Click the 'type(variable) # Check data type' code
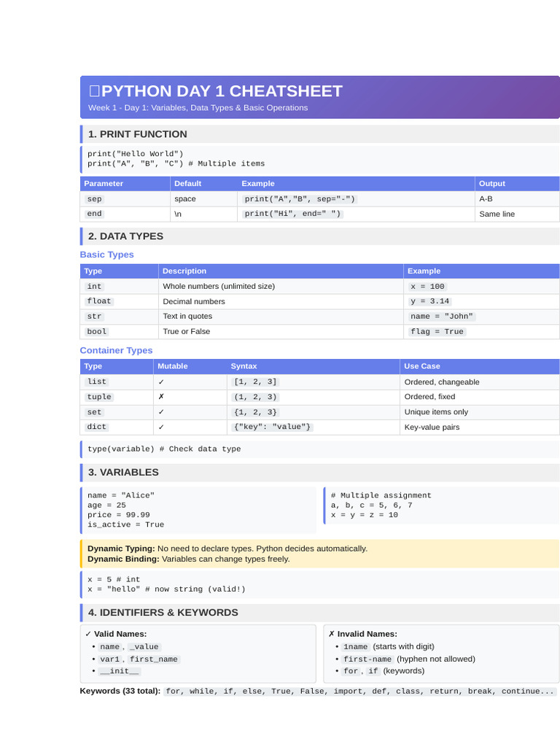The width and height of the screenshot is (560, 747). coord(164,449)
